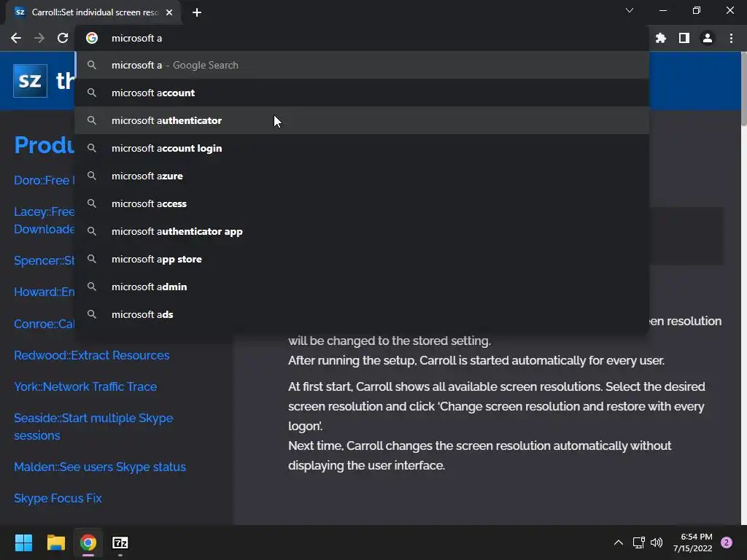The width and height of the screenshot is (747, 560).
Task: Open File Explorer from taskbar
Action: 55,542
